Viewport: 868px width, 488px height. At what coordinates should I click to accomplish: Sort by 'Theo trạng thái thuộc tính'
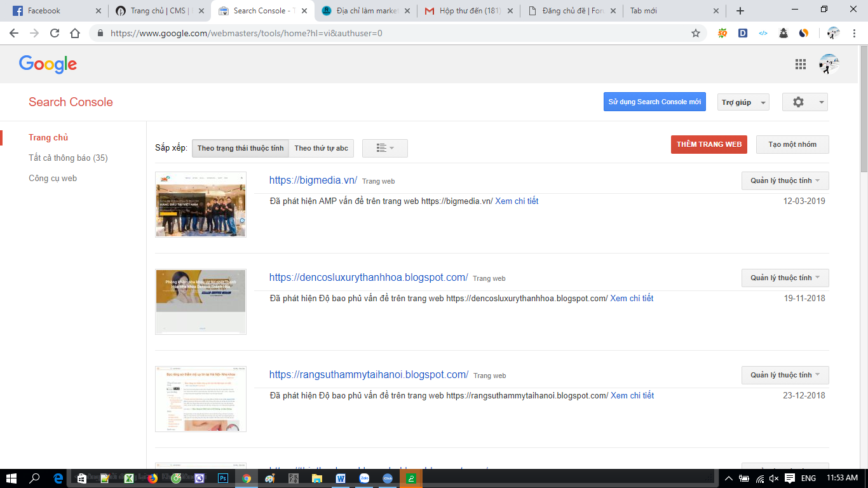[x=241, y=148]
